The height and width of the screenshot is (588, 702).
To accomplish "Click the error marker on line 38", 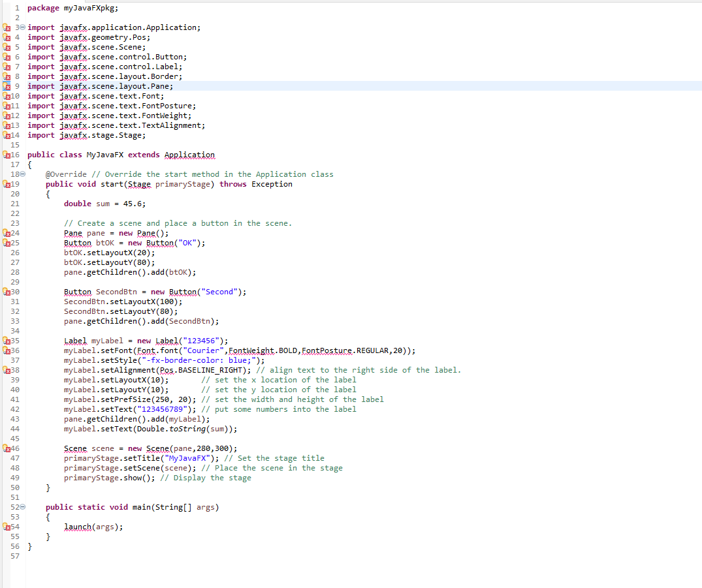I will [x=7, y=371].
